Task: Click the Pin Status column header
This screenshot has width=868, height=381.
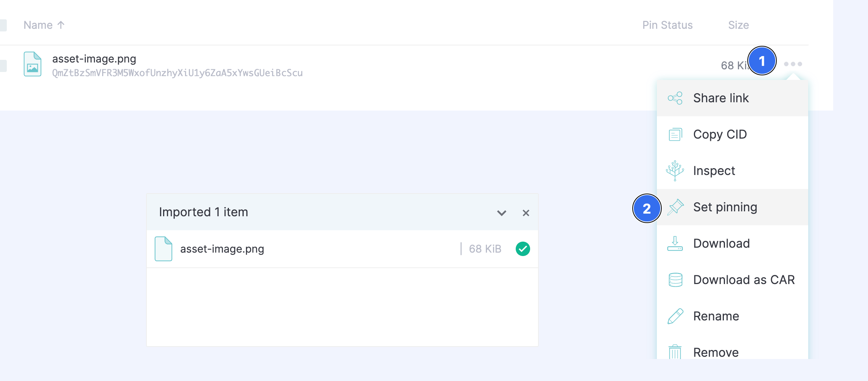Action: click(x=667, y=25)
